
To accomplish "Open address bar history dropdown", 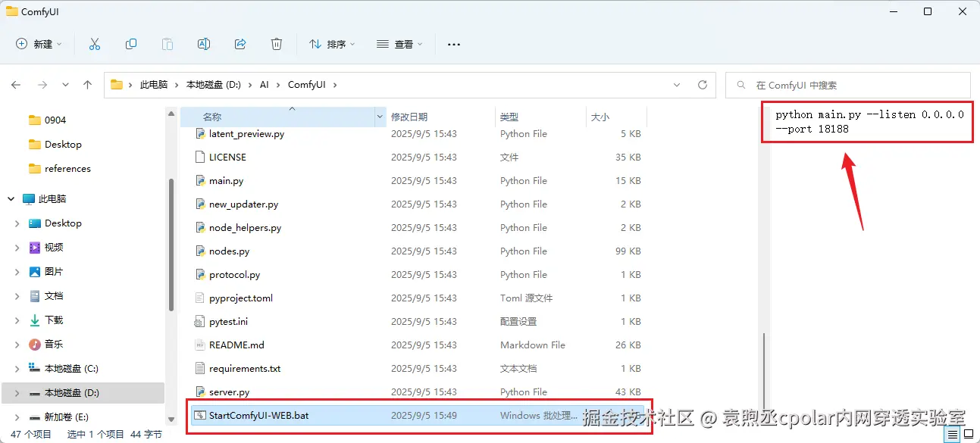I will (675, 85).
